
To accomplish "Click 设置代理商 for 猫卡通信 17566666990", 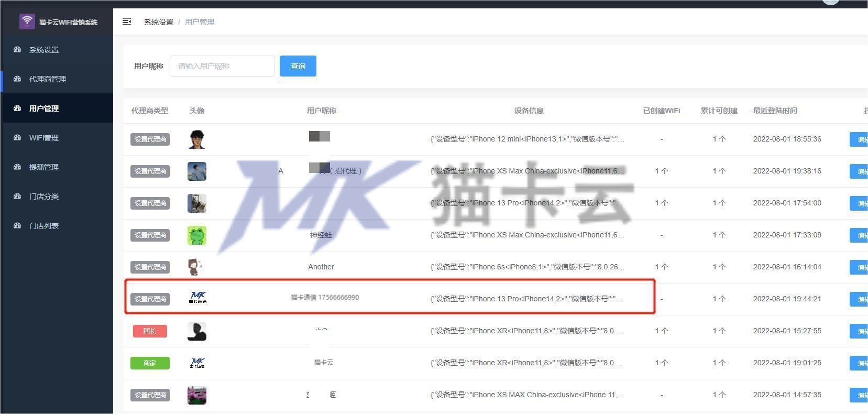I will pyautogui.click(x=150, y=299).
